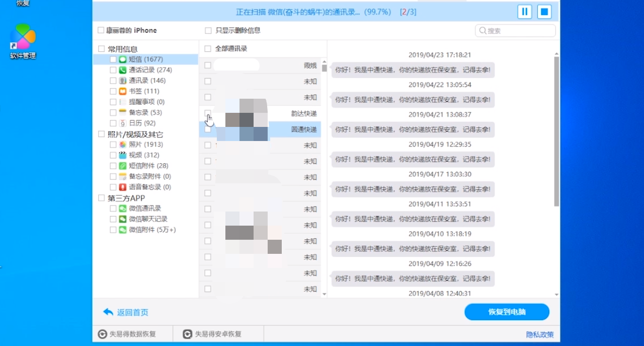Select the 韵达快递 contact row
The width and height of the screenshot is (644, 346).
(260, 113)
